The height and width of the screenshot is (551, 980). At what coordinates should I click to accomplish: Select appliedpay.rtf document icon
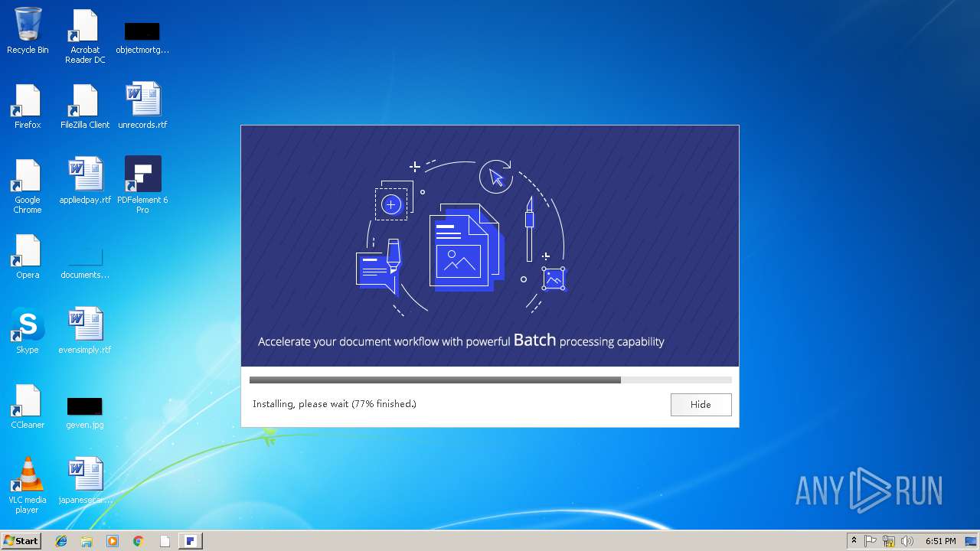85,181
